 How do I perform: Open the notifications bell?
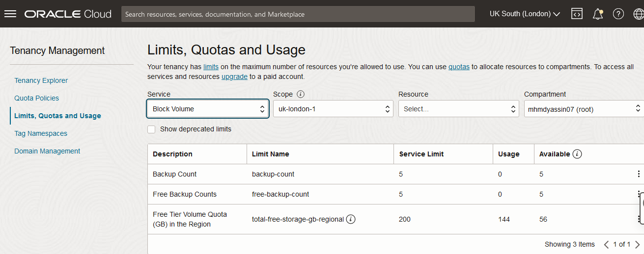598,14
